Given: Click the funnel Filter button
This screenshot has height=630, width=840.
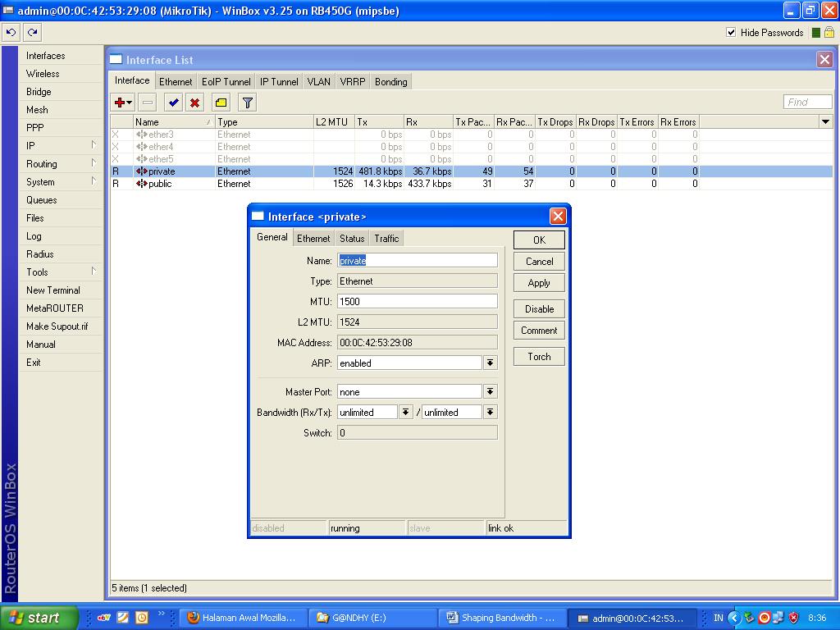Looking at the screenshot, I should pos(247,103).
